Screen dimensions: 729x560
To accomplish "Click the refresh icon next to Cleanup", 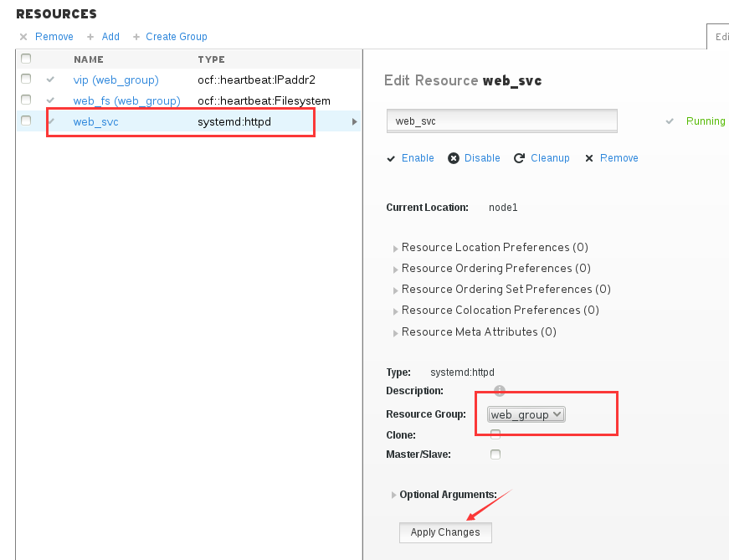I will (x=519, y=158).
